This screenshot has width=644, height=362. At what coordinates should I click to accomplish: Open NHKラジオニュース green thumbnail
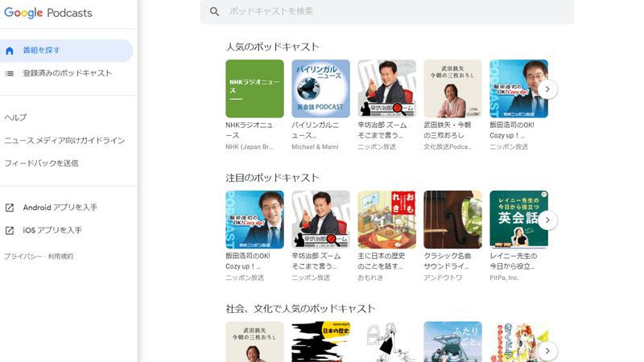254,88
